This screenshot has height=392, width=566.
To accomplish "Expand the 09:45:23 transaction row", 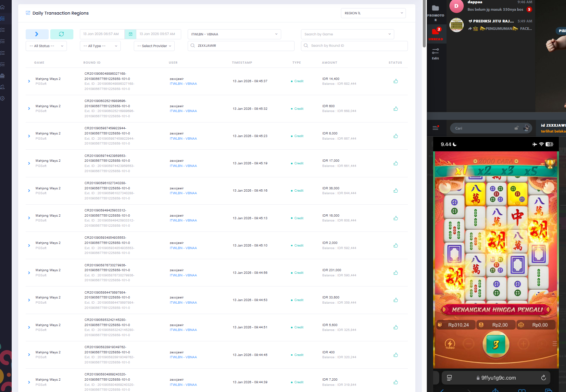I will coord(29,136).
